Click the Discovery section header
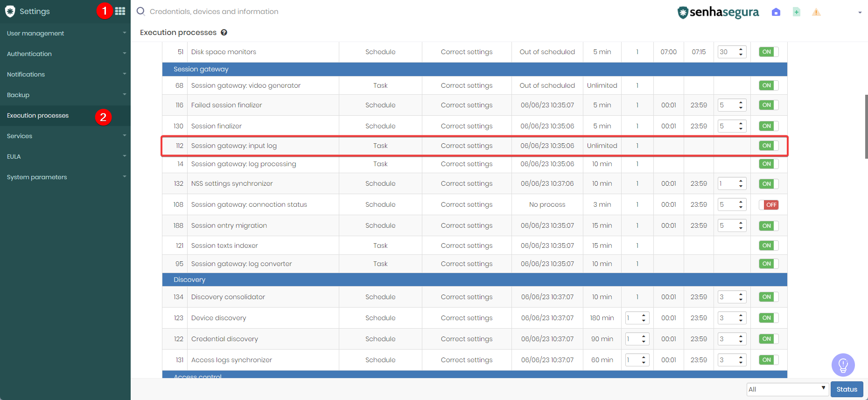Screen dimensions: 868x400 [x=475, y=280]
